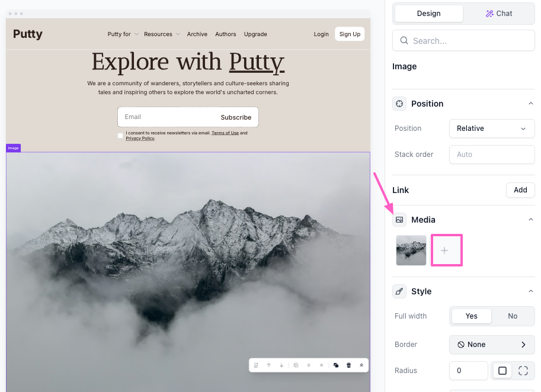Set Full width to No

pyautogui.click(x=513, y=316)
